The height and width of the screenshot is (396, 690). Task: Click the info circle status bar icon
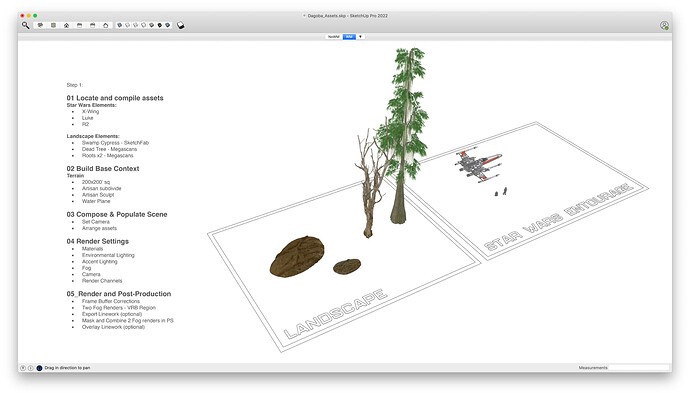click(x=31, y=368)
